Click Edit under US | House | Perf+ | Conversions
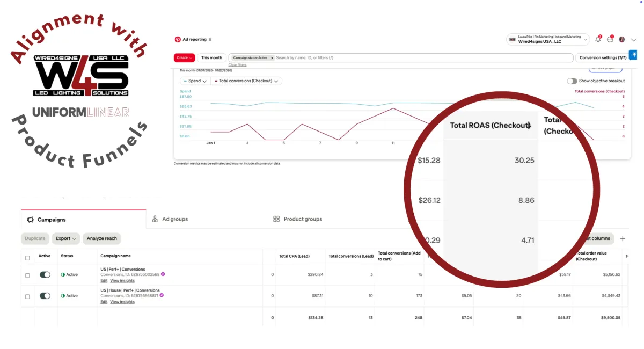The height and width of the screenshot is (349, 644). [104, 302]
